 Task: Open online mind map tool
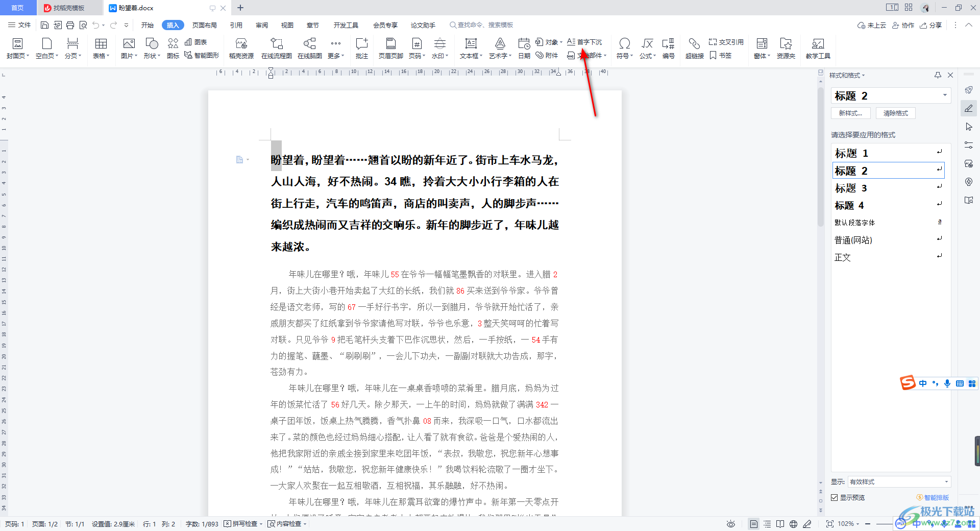[309, 49]
